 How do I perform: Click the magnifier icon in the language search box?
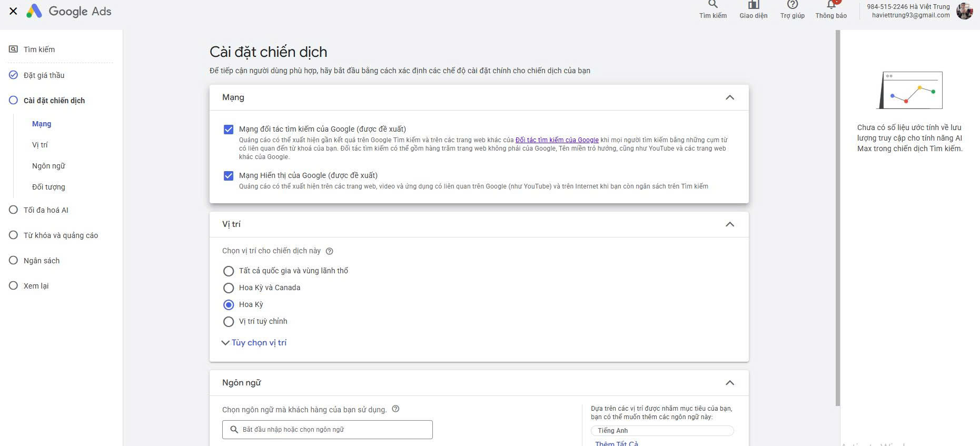pos(234,430)
